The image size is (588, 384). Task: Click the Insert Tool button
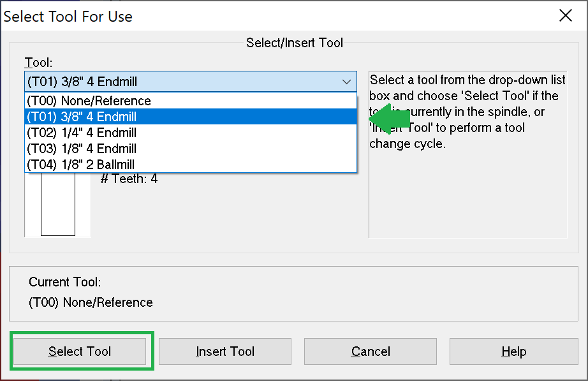(x=225, y=351)
